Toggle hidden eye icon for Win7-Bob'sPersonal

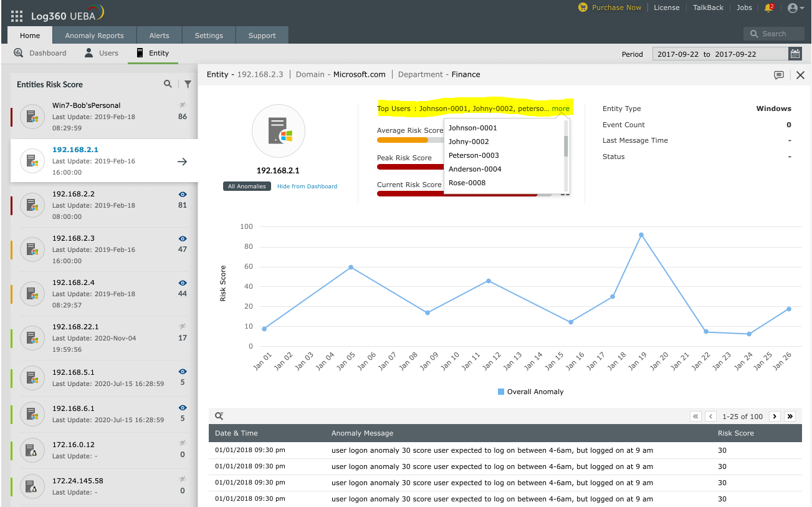pos(183,105)
